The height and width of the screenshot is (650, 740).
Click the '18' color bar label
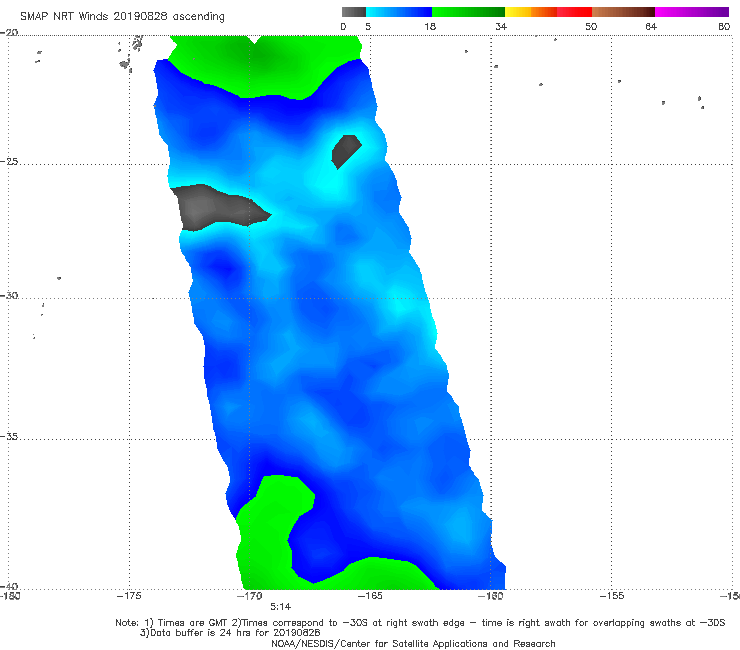coord(430,26)
